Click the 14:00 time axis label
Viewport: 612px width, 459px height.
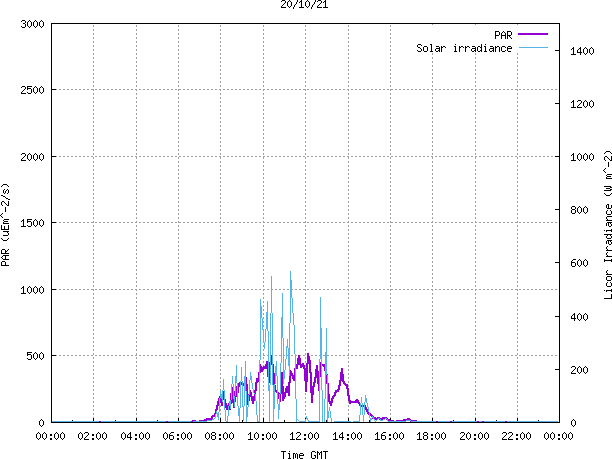pyautogui.click(x=347, y=436)
